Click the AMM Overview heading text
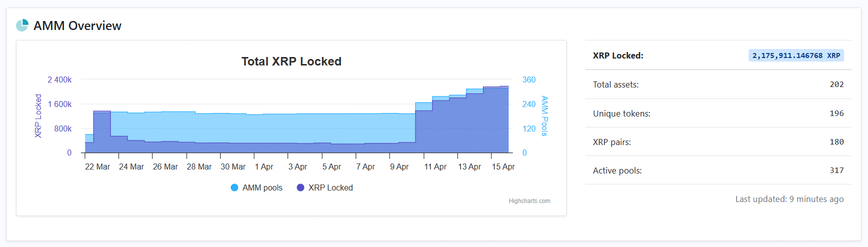Viewport: 868px width, 247px height. (77, 26)
